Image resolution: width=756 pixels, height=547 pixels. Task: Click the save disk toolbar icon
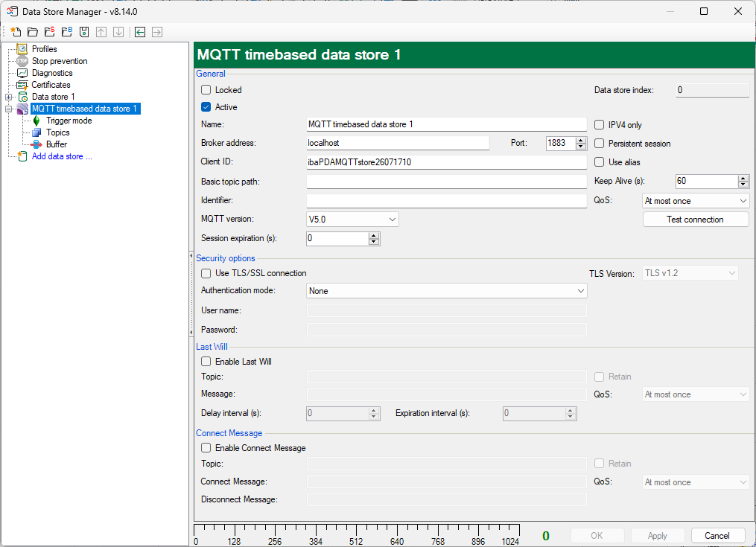coord(84,32)
